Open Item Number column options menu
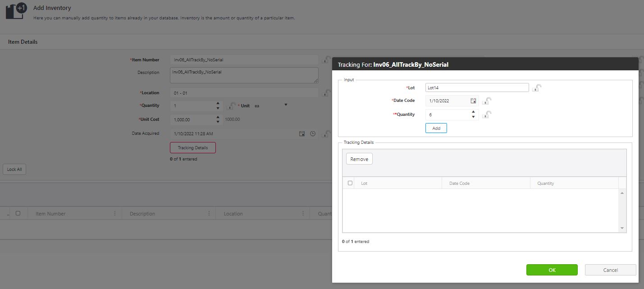The height and width of the screenshot is (289, 644). pos(114,214)
